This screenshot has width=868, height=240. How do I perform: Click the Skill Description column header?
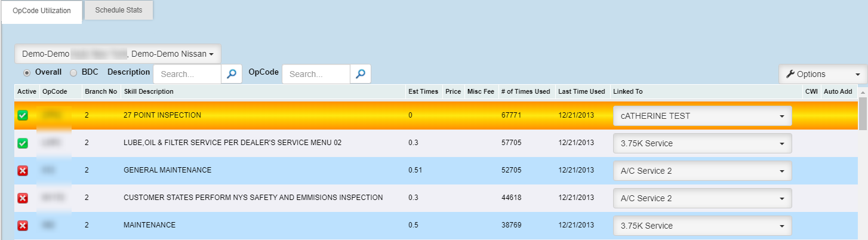[148, 91]
